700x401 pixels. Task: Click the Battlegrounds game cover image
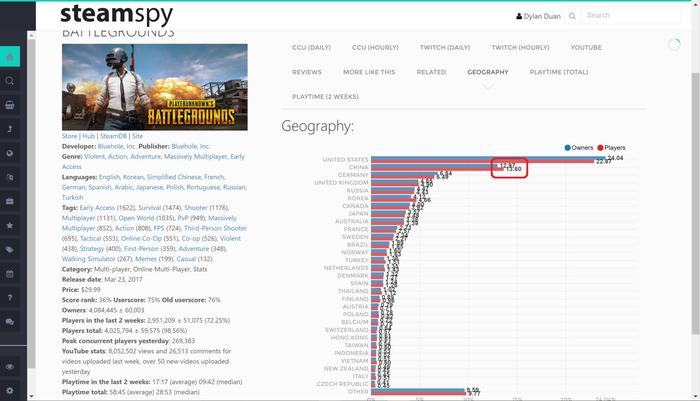pos(154,87)
